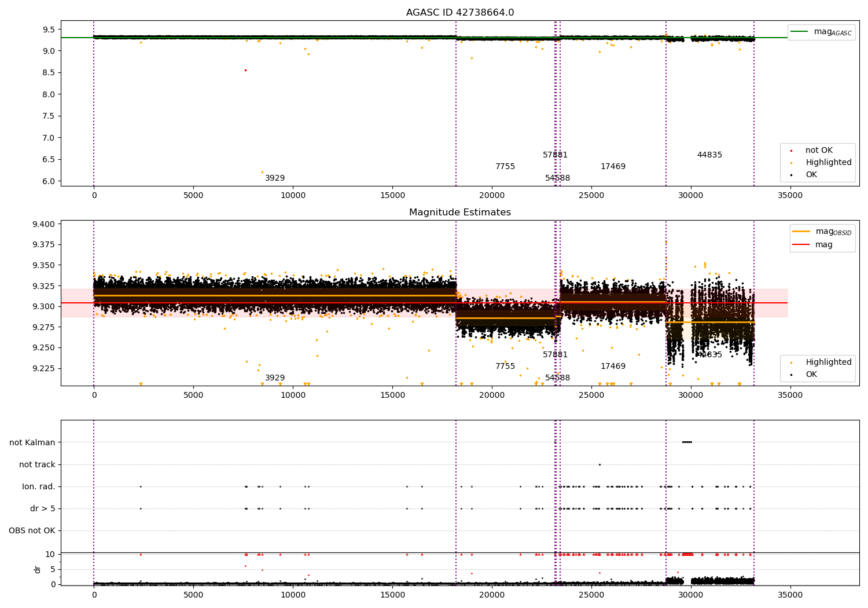This screenshot has height=608, width=868.
Task: Click the cluster of points on the 'not Kalman' row
Action: (x=687, y=442)
